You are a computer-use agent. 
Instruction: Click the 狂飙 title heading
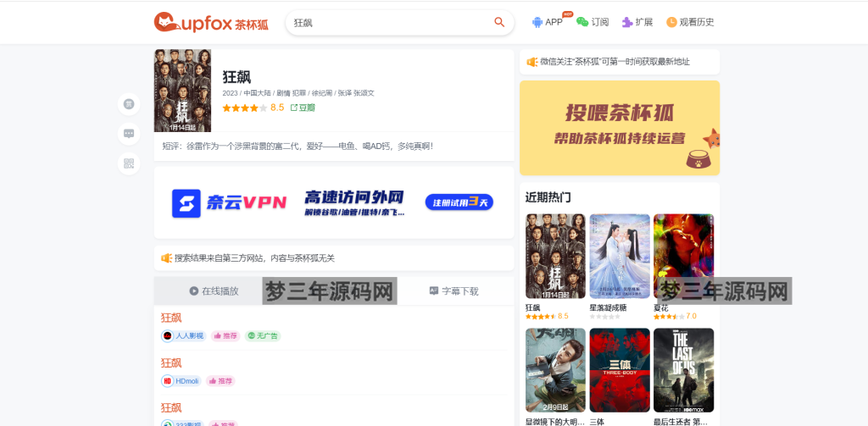(237, 77)
